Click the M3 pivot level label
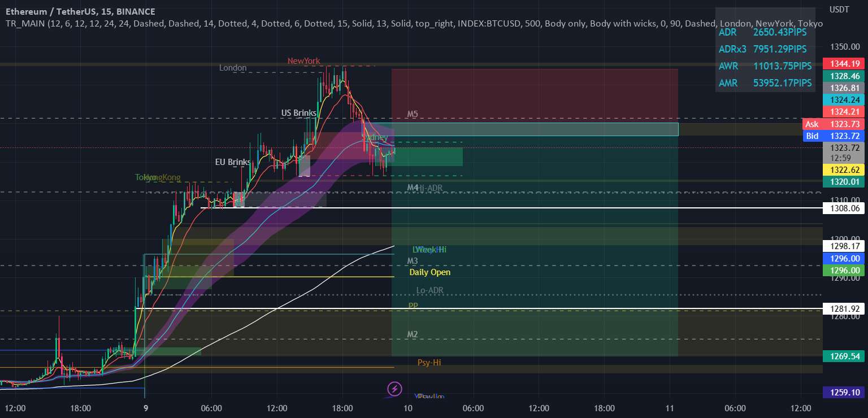Viewport: 868px width, 418px height. click(x=413, y=261)
